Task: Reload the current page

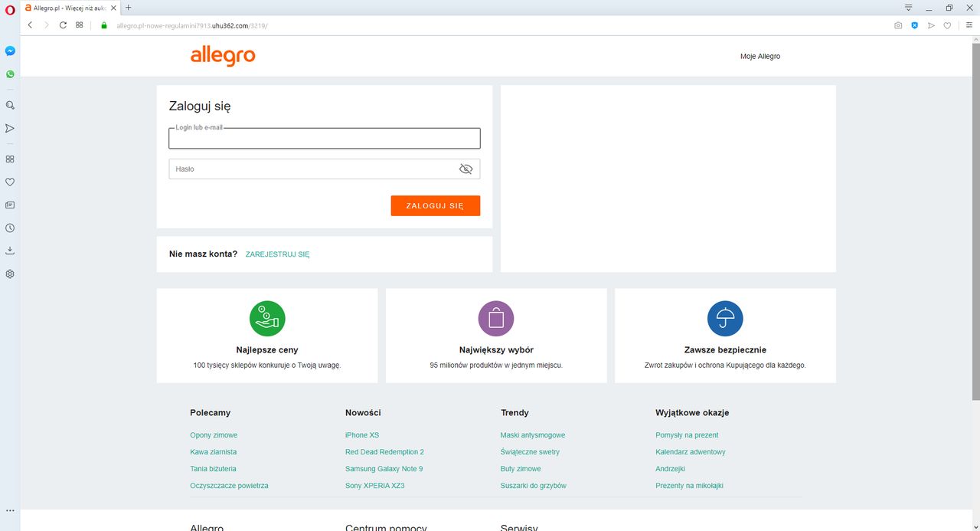Action: (63, 25)
